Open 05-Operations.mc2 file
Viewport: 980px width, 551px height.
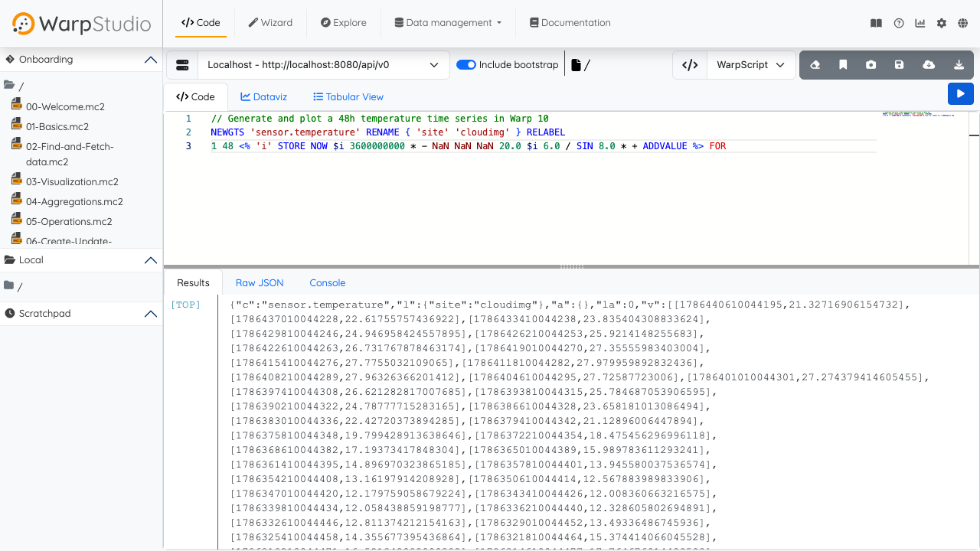click(69, 222)
